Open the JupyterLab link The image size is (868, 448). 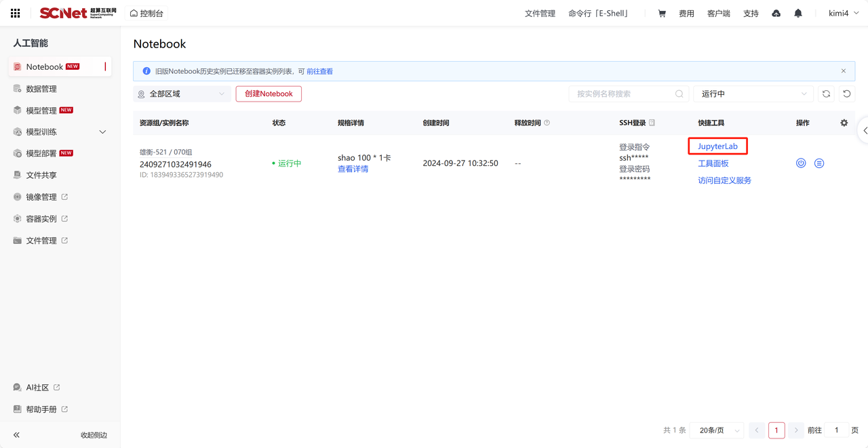pos(717,146)
